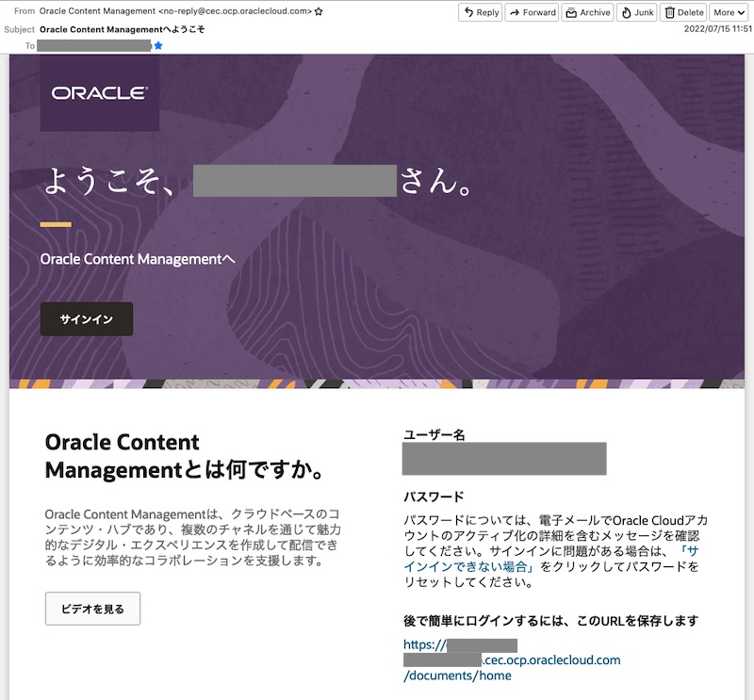Delete this email with trash button

point(683,12)
